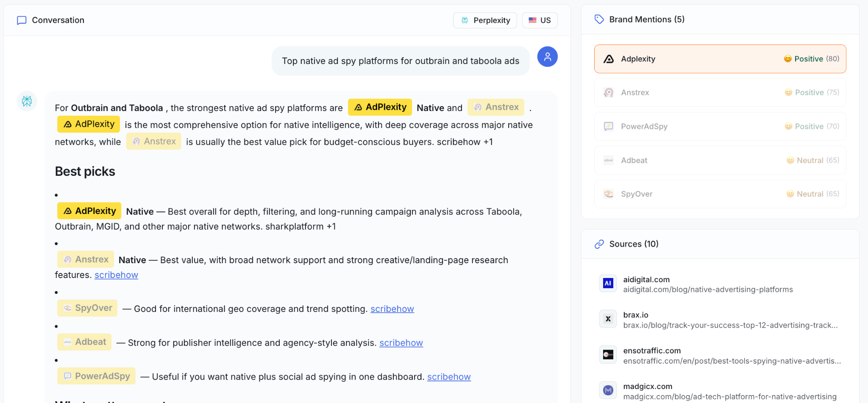Click the 'Conversation' panel title
Image resolution: width=868 pixels, height=403 pixels.
[x=58, y=20]
